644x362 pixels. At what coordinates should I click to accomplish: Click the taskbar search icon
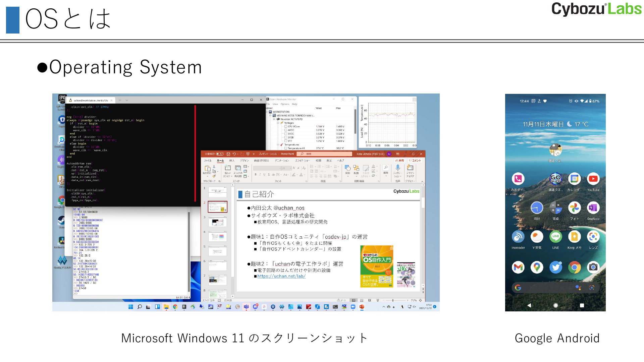pos(140,307)
